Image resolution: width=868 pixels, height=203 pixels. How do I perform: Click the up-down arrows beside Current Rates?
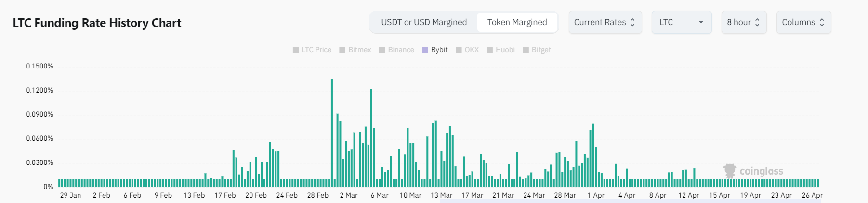pyautogui.click(x=632, y=22)
